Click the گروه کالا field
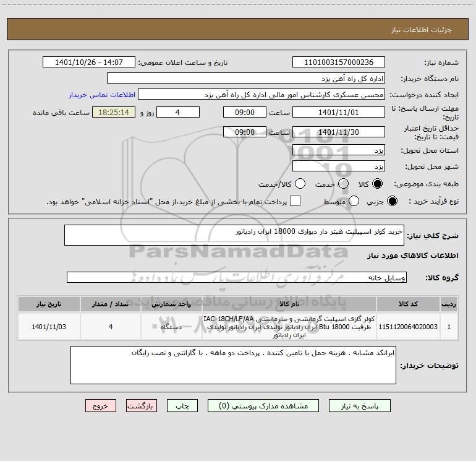 [x=237, y=277]
